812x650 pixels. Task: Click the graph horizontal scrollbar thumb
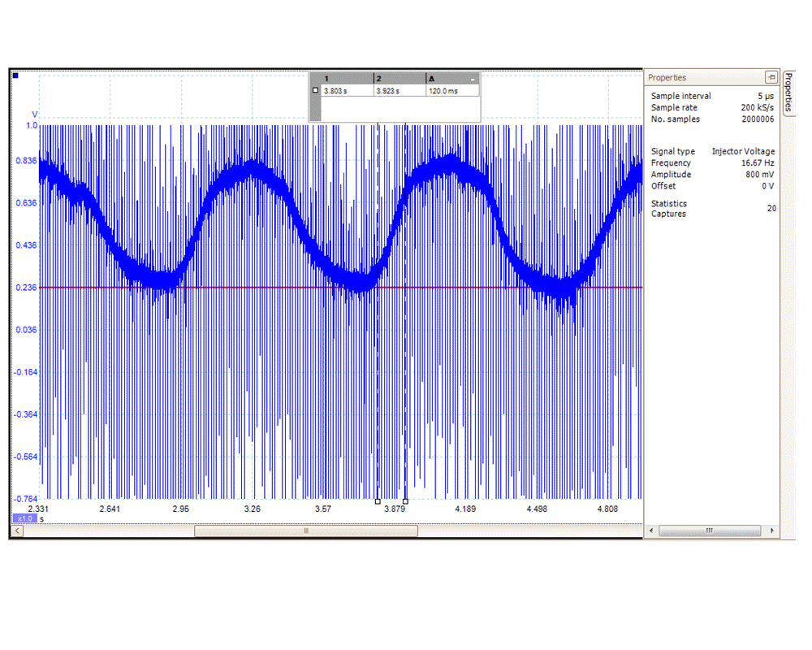(x=306, y=531)
